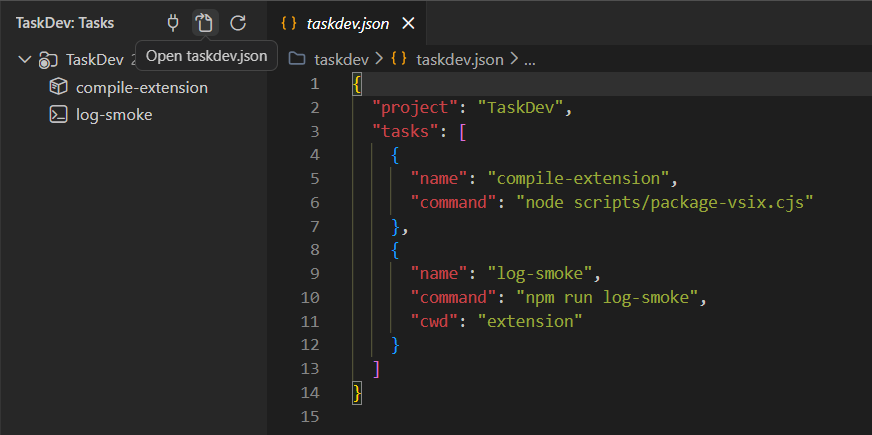The height and width of the screenshot is (435, 872).
Task: Click the plug connect icon in Tasks header
Action: tap(173, 23)
